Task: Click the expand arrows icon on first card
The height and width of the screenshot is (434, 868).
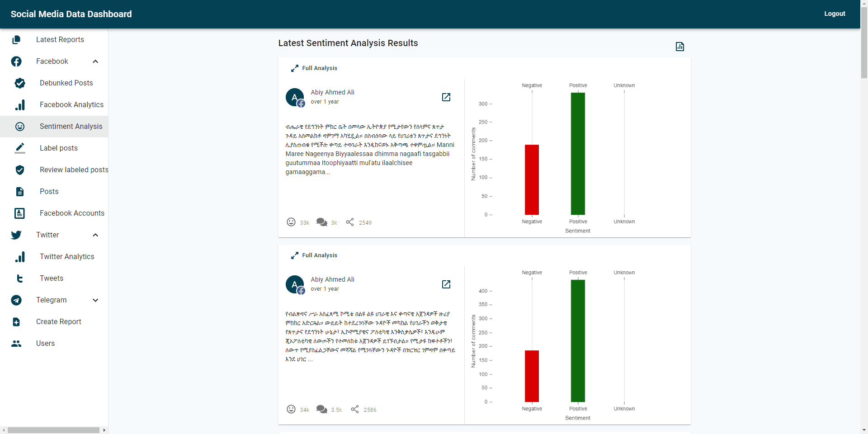Action: tap(295, 68)
